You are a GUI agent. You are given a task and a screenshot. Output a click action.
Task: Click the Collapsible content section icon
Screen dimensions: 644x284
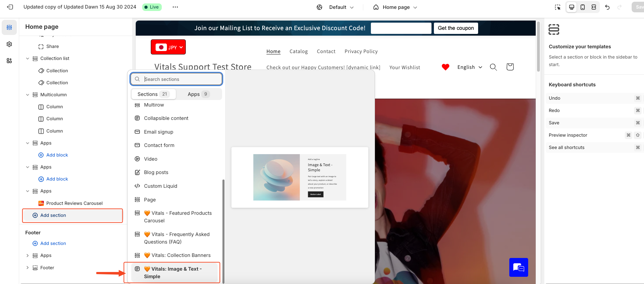click(x=137, y=118)
